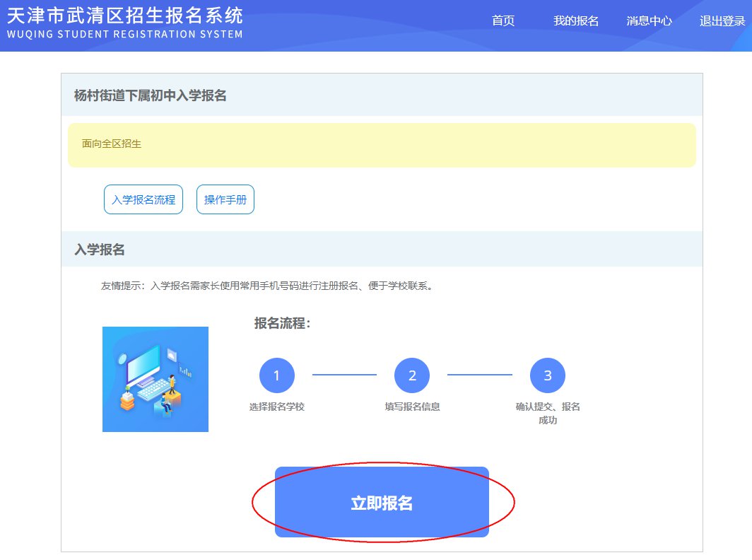The height and width of the screenshot is (560, 752).
Task: Open the 入学报名流程 button
Action: point(143,199)
